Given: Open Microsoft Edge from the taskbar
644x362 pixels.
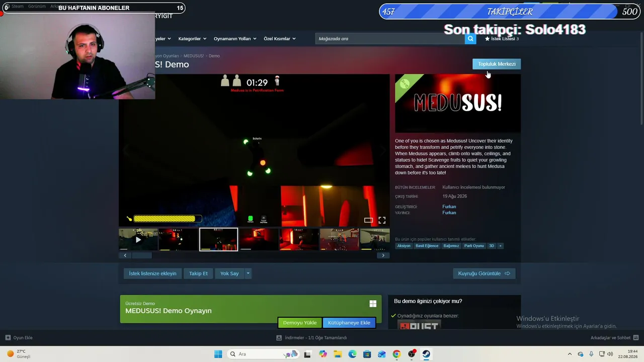Looking at the screenshot, I should [x=352, y=354].
